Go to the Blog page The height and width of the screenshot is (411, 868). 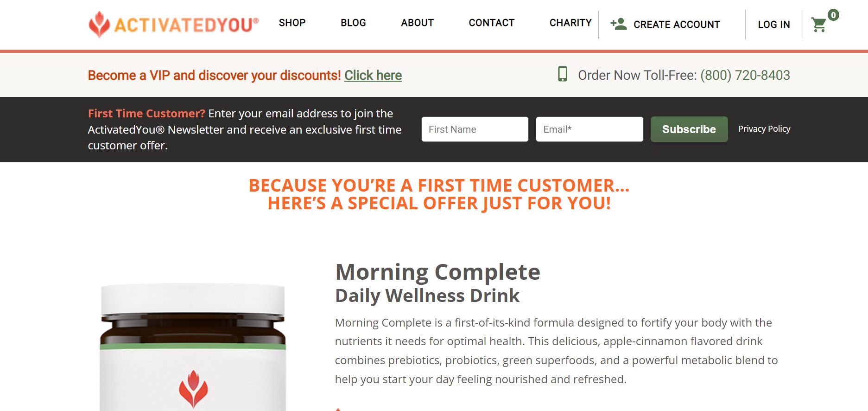tap(353, 23)
